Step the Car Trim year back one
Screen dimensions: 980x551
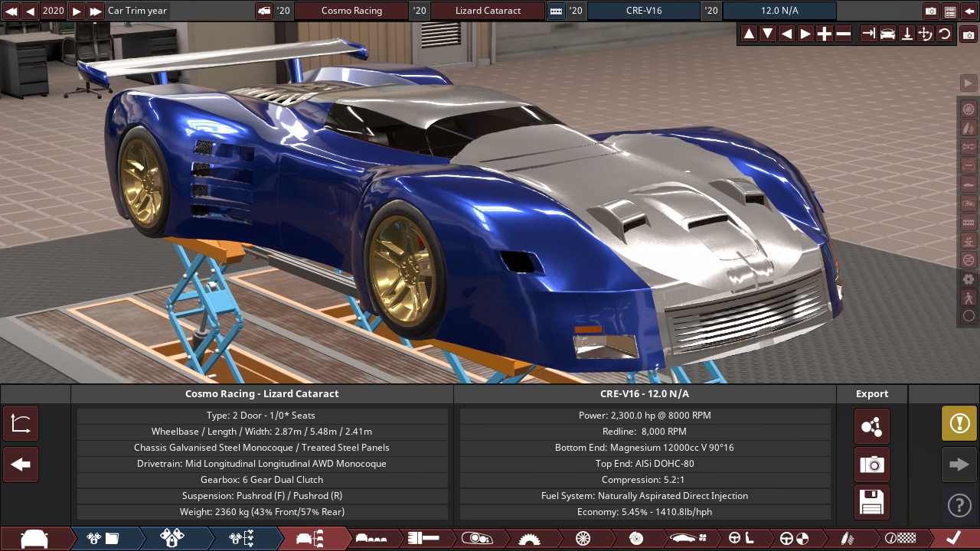30,11
